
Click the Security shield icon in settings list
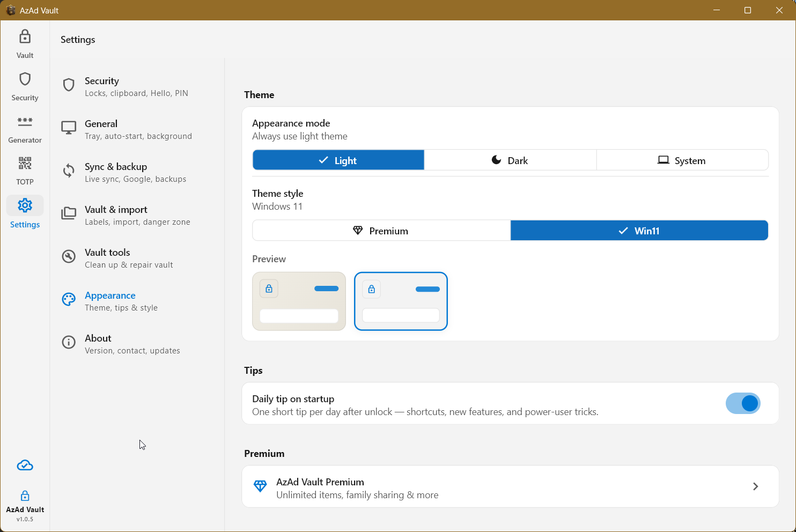pos(69,85)
